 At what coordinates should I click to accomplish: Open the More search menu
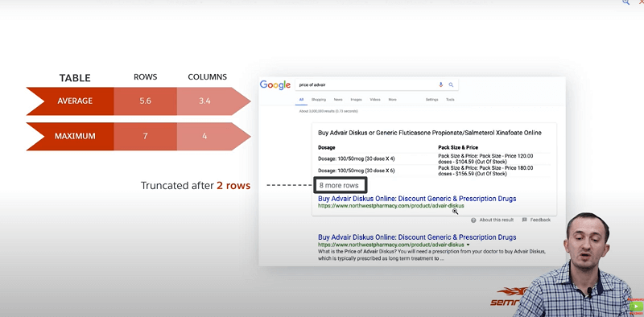pyautogui.click(x=392, y=100)
